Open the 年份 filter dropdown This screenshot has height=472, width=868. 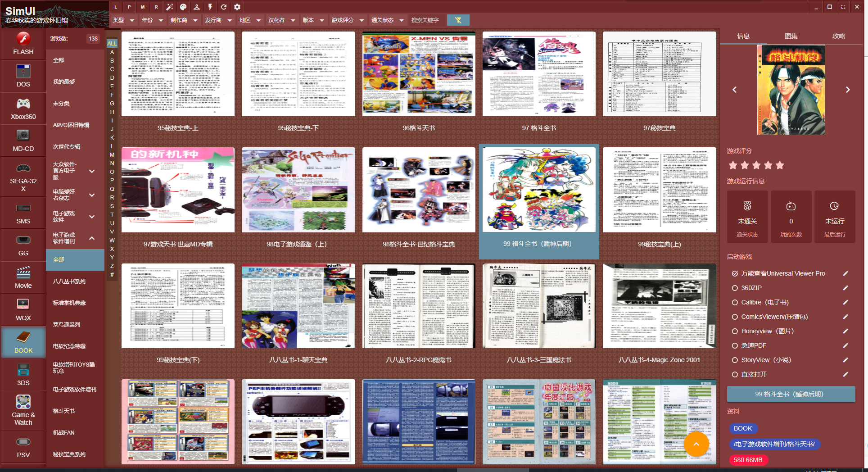point(153,20)
